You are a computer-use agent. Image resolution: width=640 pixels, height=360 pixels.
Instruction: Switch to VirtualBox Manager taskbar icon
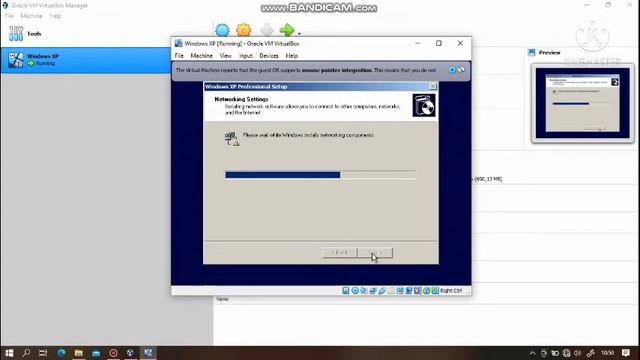coord(130,353)
